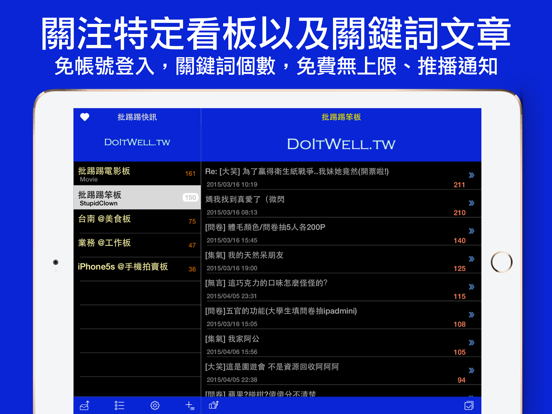The width and height of the screenshot is (552, 414).
Task: Open arrow for article with 94 pushes
Action: [x=471, y=370]
